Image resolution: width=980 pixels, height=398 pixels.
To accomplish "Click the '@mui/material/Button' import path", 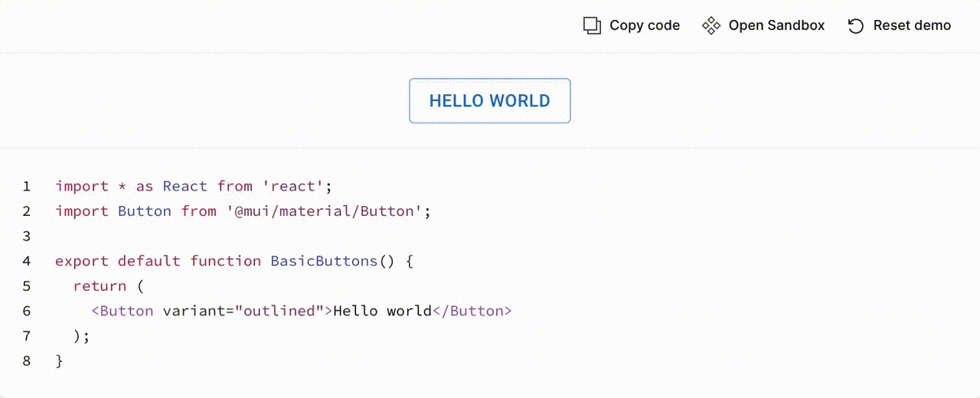I will point(325,210).
